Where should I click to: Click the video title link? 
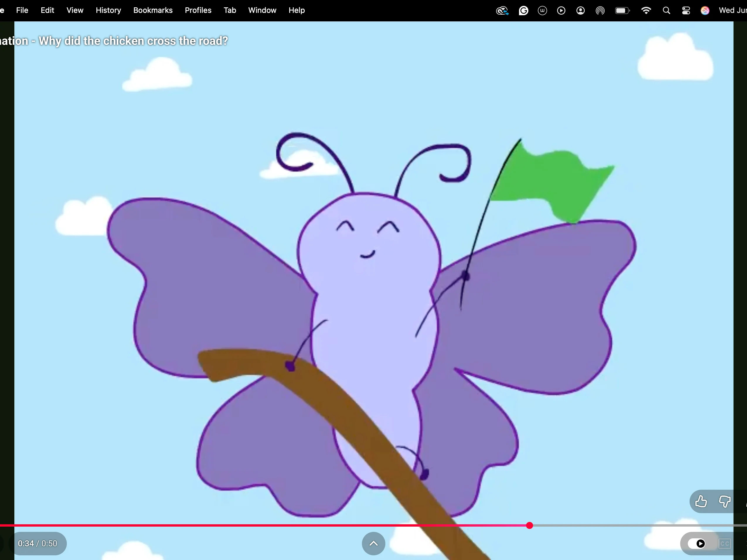tap(114, 41)
